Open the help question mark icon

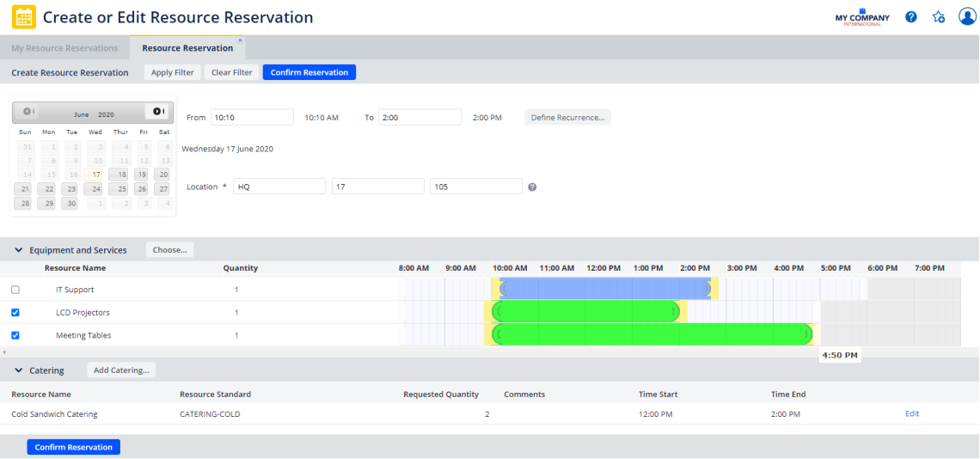point(911,17)
